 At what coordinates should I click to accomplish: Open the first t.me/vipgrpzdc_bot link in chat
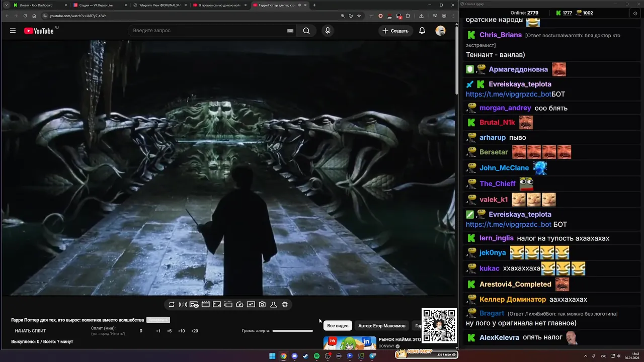pyautogui.click(x=508, y=94)
